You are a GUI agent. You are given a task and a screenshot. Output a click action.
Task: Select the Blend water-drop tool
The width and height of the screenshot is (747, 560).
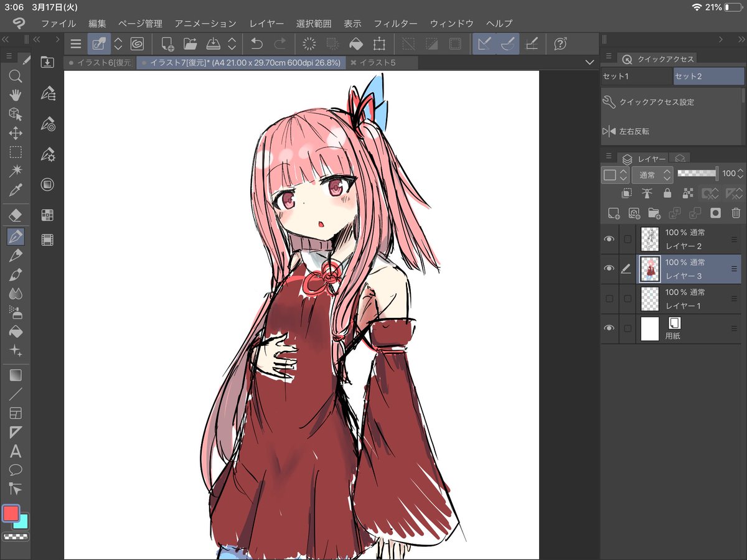16,293
